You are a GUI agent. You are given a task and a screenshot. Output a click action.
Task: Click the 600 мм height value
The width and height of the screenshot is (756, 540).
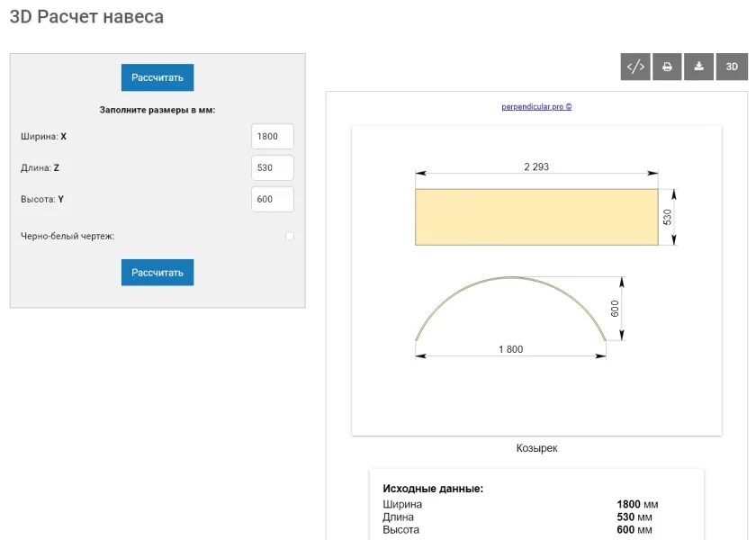[x=634, y=529]
